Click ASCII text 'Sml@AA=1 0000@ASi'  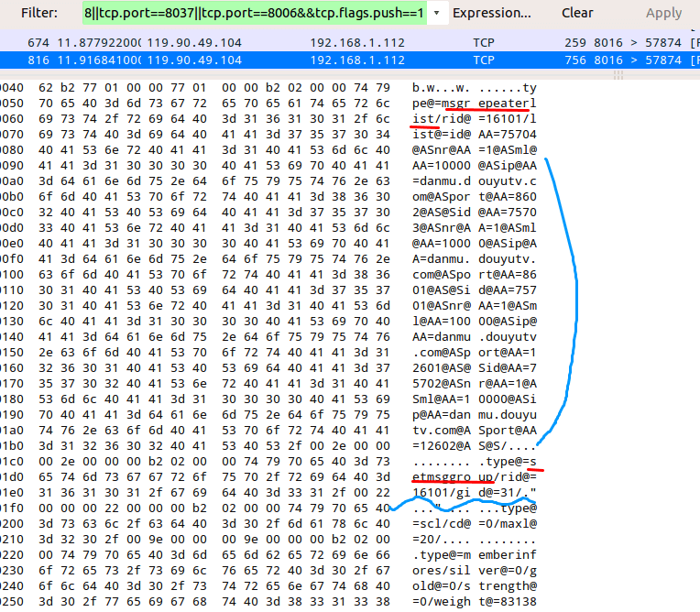click(x=474, y=399)
